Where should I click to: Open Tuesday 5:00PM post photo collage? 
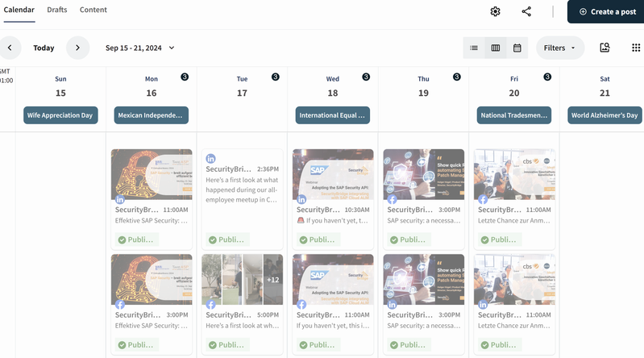(x=243, y=280)
